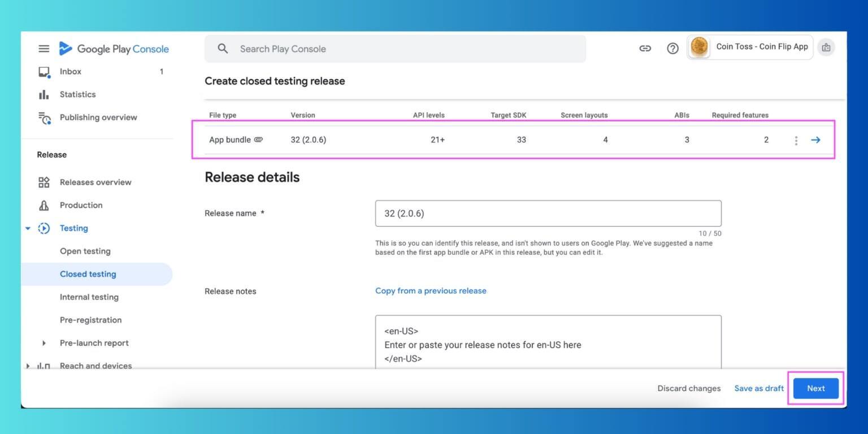Click Discard changes

click(x=689, y=388)
